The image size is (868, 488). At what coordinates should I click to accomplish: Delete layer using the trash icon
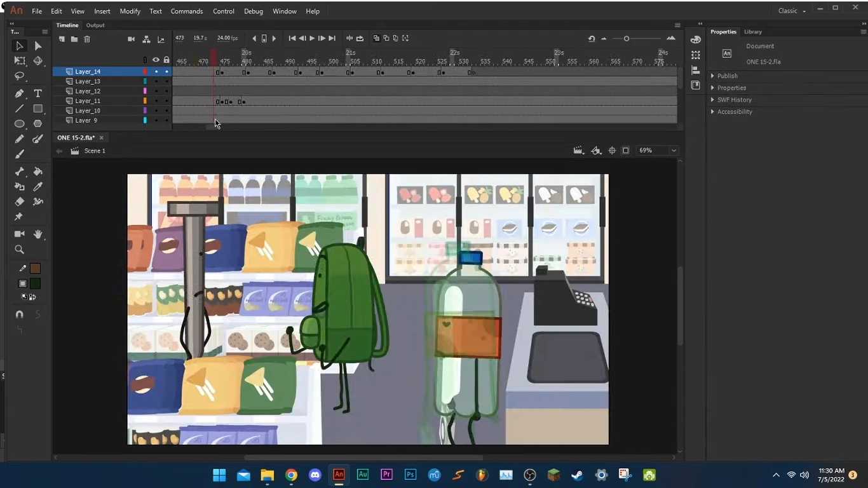(x=87, y=39)
